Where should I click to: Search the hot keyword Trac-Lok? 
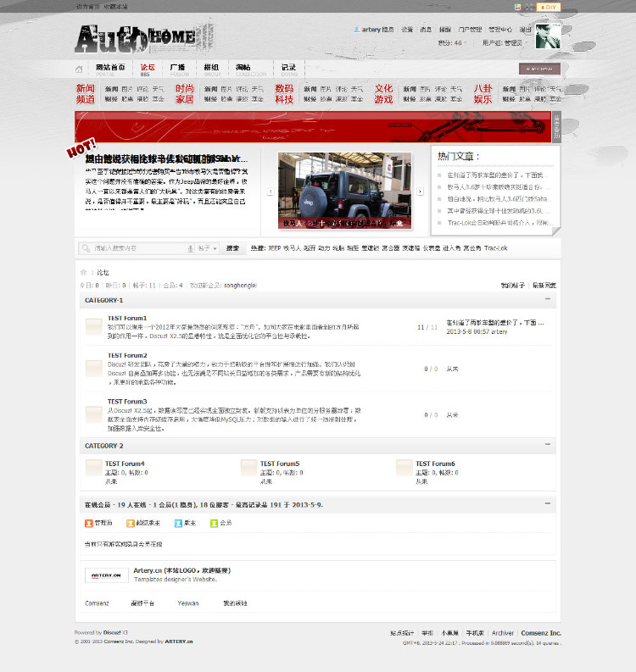(x=496, y=248)
